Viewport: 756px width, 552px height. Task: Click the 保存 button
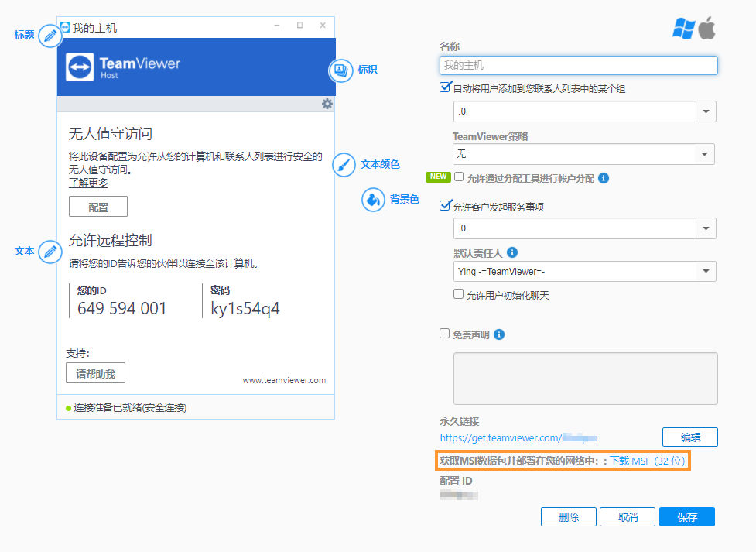pos(687,517)
